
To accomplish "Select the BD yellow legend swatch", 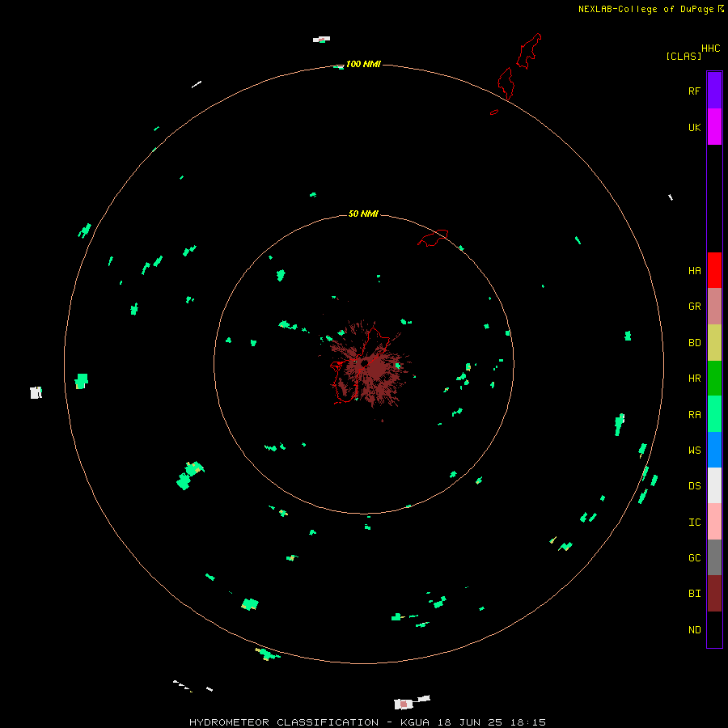I will tap(714, 343).
